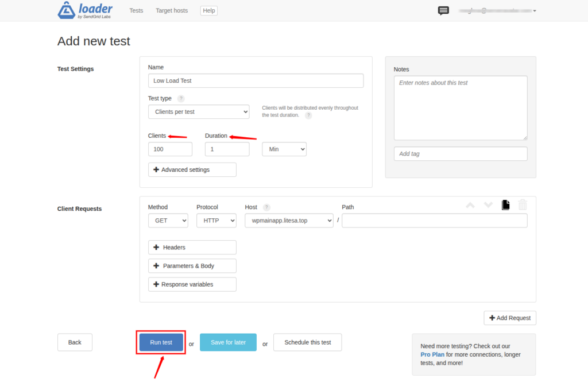This screenshot has width=588, height=386.
Task: Open the Host dropdown wpmainapp.litesa.top
Action: click(289, 221)
